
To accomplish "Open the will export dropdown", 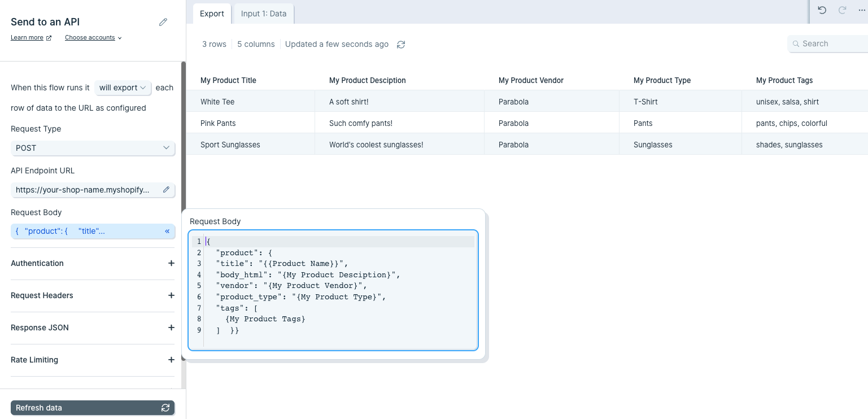I will coord(123,88).
